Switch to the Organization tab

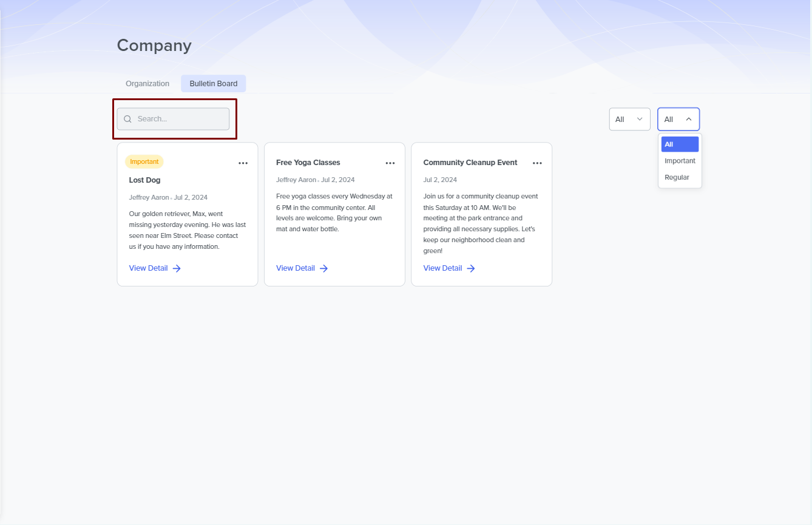click(147, 84)
